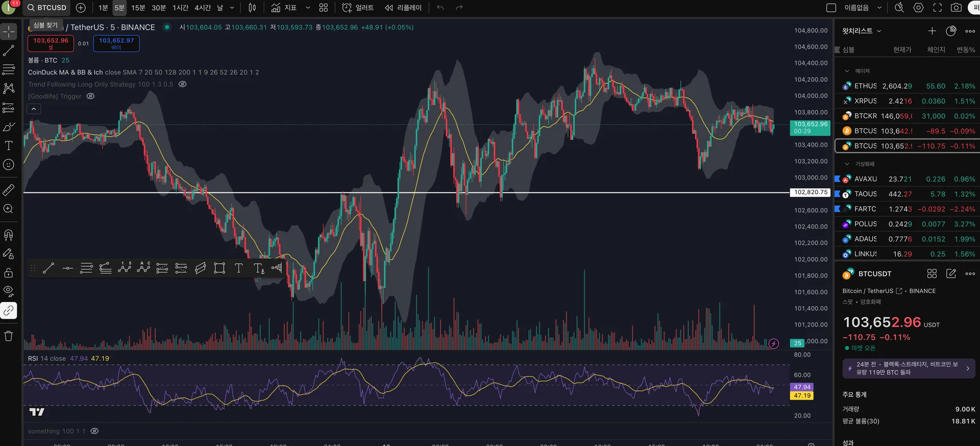Take a chart snapshot with camera icon

(x=956, y=8)
